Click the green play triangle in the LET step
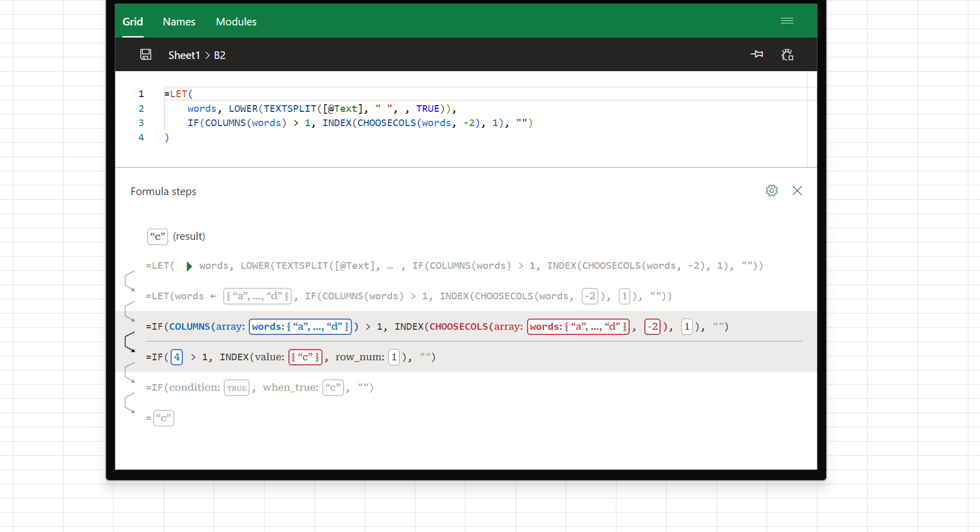This screenshot has height=532, width=980. tap(189, 266)
